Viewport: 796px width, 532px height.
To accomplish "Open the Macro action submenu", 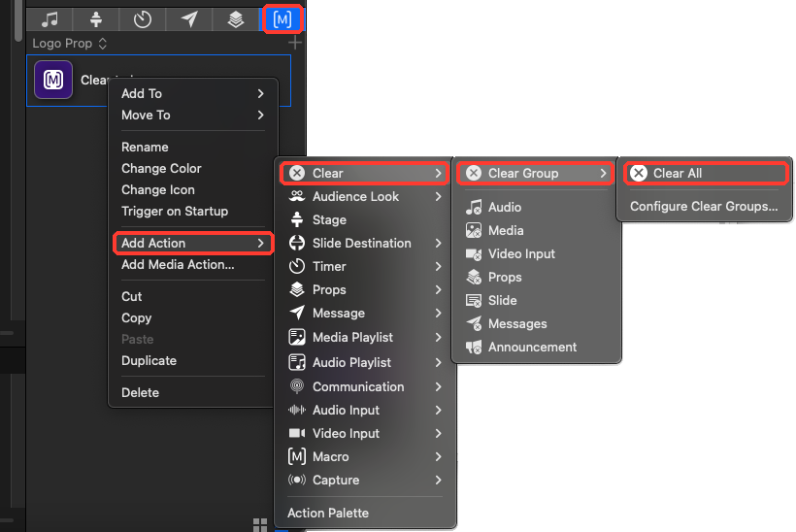I will pos(364,456).
